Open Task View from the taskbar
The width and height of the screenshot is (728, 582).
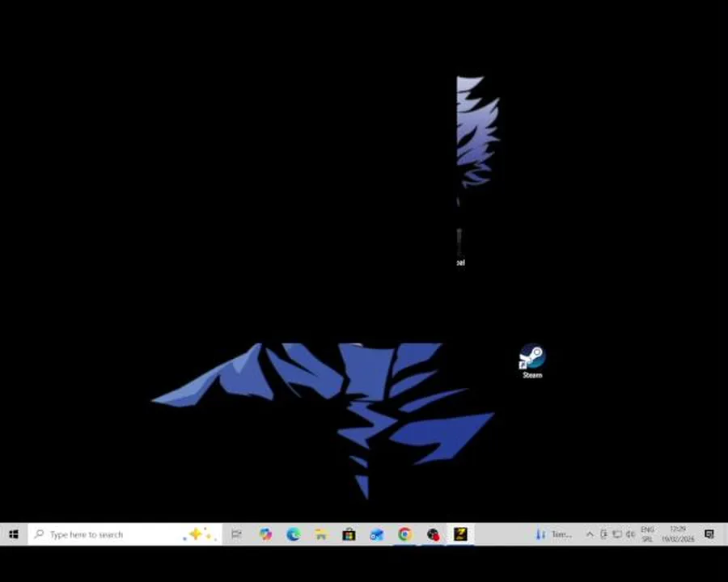point(237,534)
